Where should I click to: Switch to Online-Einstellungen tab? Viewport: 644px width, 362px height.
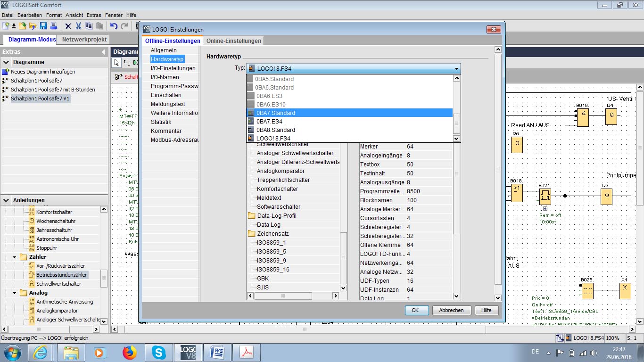coord(234,41)
